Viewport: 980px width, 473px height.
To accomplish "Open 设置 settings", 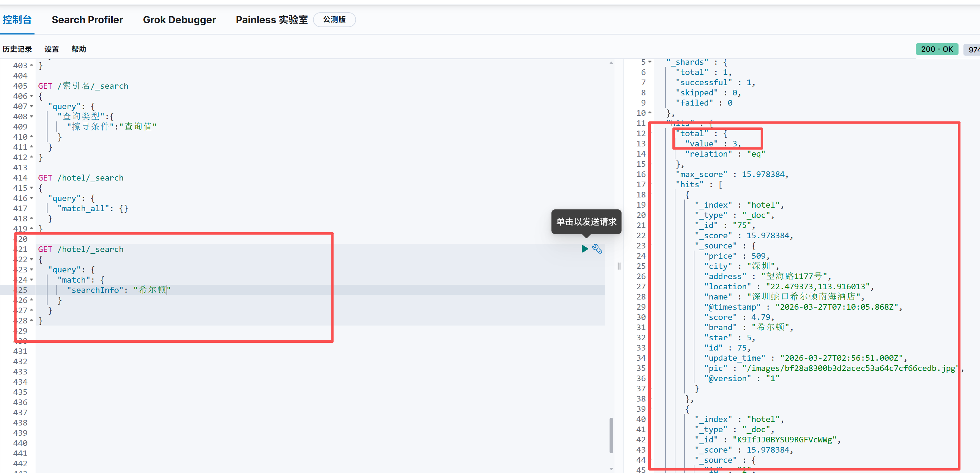I will coord(51,49).
